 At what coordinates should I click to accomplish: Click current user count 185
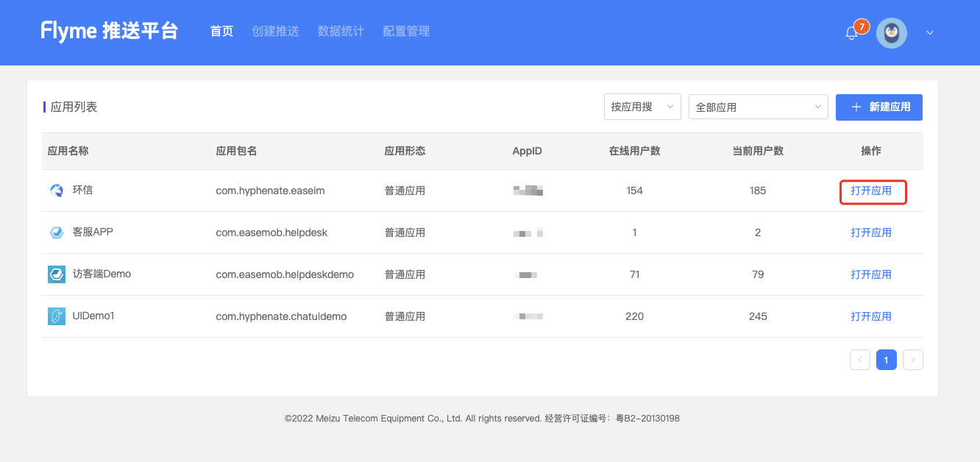(758, 191)
